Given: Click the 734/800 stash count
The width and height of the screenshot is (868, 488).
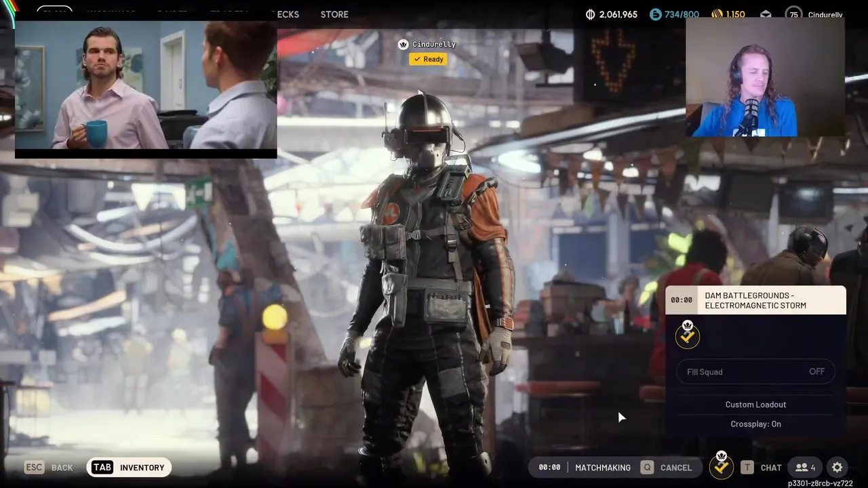Looking at the screenshot, I should tap(682, 14).
